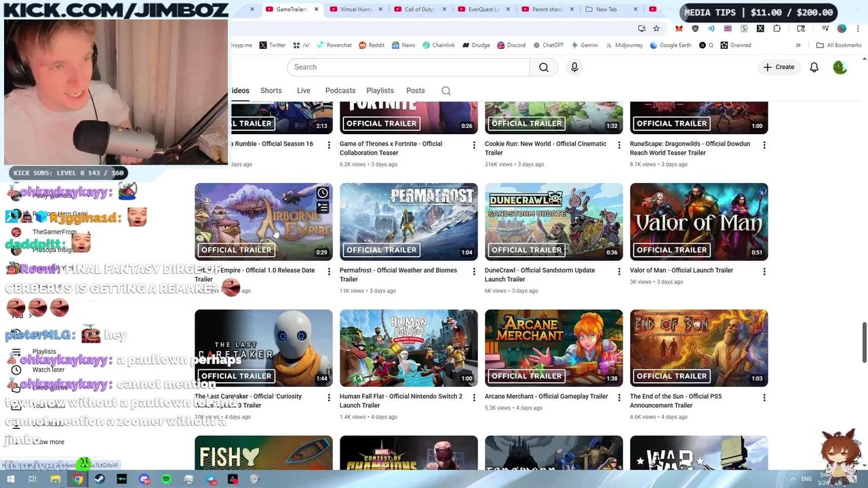
Task: Open Task View on the taskbar
Action: tap(32, 479)
